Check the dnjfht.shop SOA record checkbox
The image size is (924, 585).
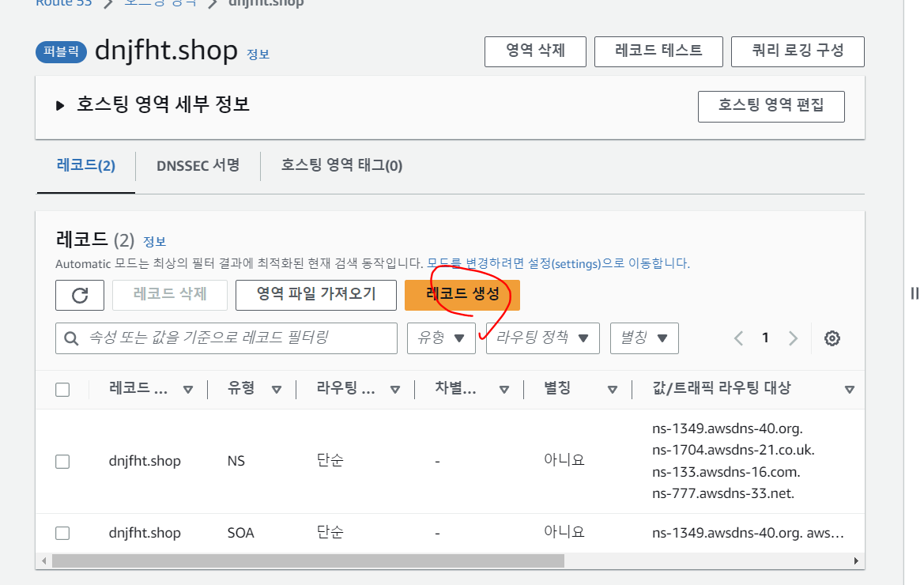tap(62, 533)
